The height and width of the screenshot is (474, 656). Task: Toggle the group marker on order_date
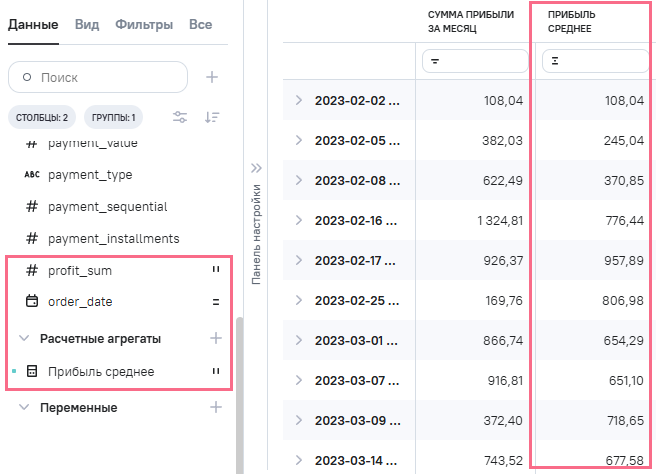click(214, 301)
